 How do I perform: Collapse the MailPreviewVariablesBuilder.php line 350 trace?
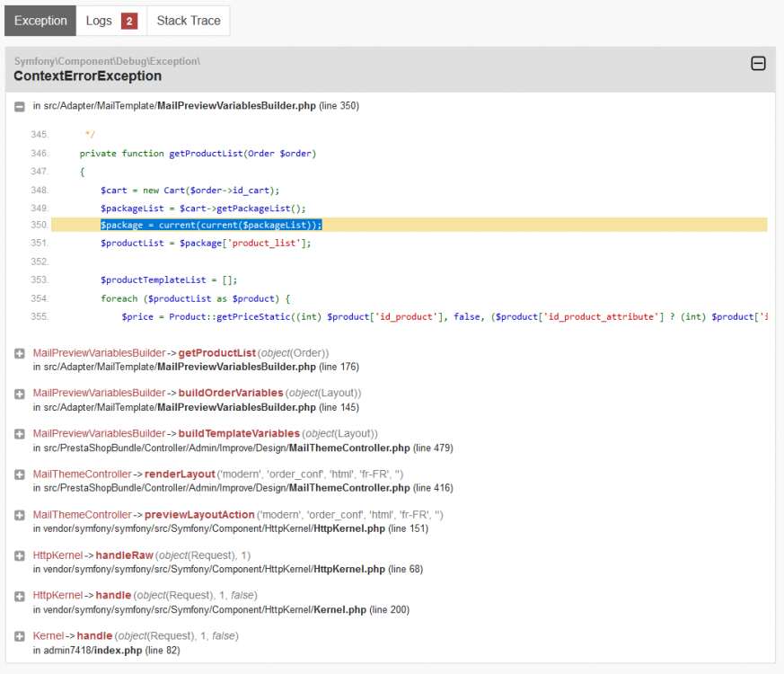20,106
